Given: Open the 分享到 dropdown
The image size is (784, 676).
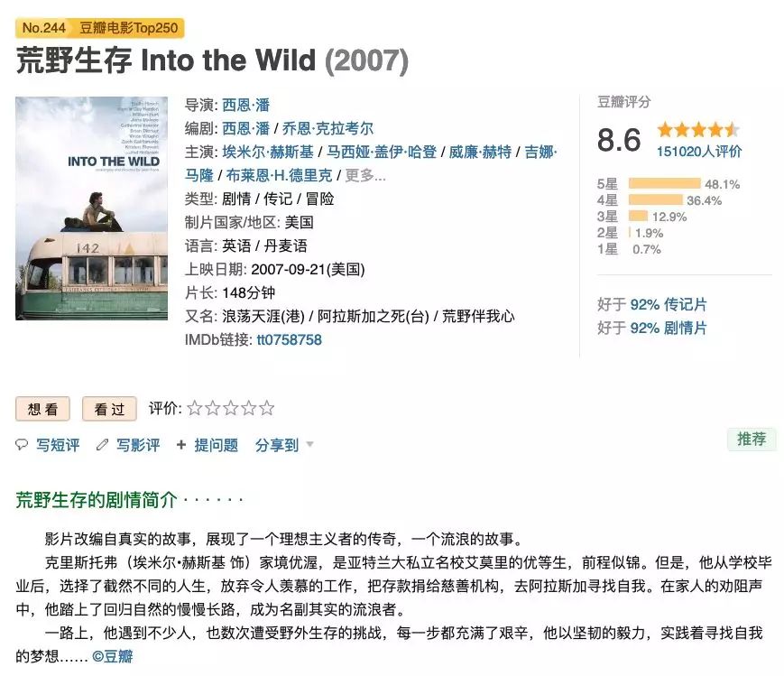Looking at the screenshot, I should tap(284, 445).
